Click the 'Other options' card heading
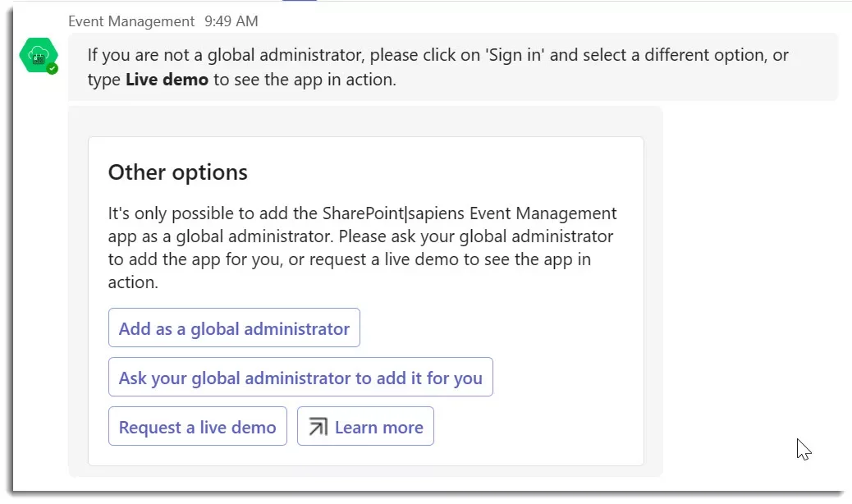The height and width of the screenshot is (504, 852). [x=177, y=172]
